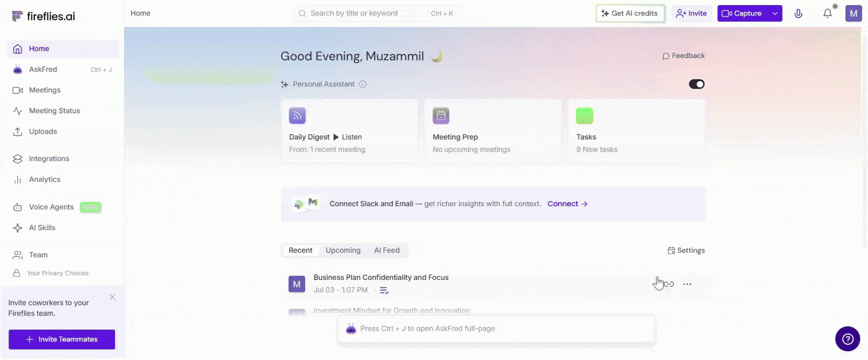The height and width of the screenshot is (360, 868).
Task: Open the help question mark button
Action: [848, 339]
